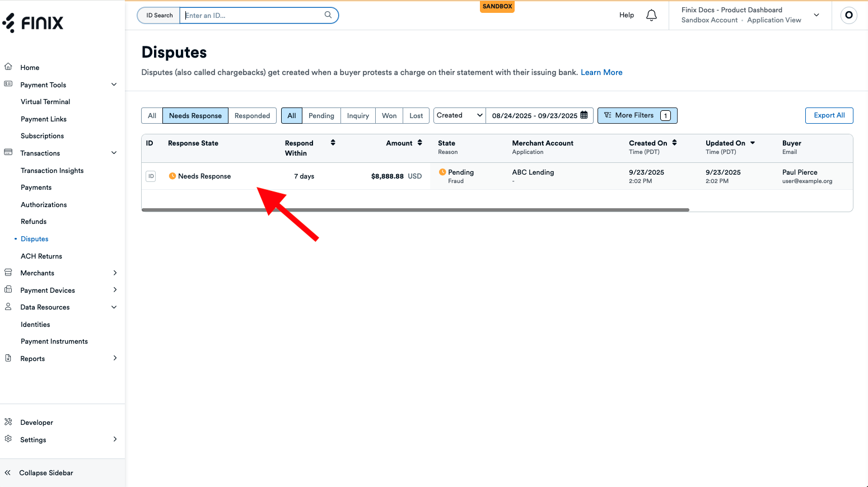This screenshot has width=868, height=487.
Task: Click the ID copy icon in dispute row
Action: (x=151, y=176)
